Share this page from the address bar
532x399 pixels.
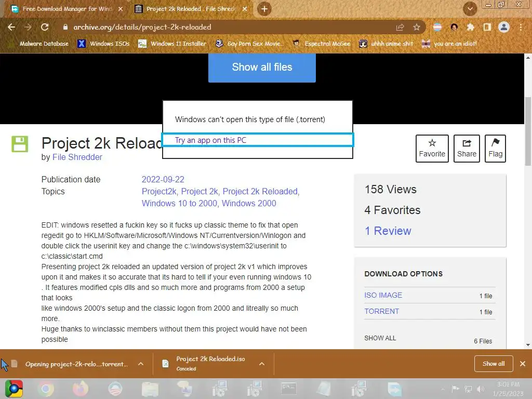(400, 27)
